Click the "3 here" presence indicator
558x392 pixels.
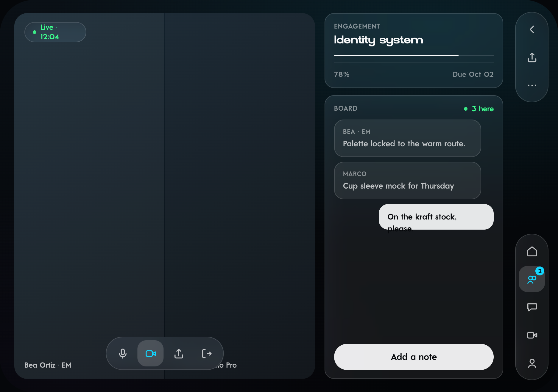coord(479,109)
